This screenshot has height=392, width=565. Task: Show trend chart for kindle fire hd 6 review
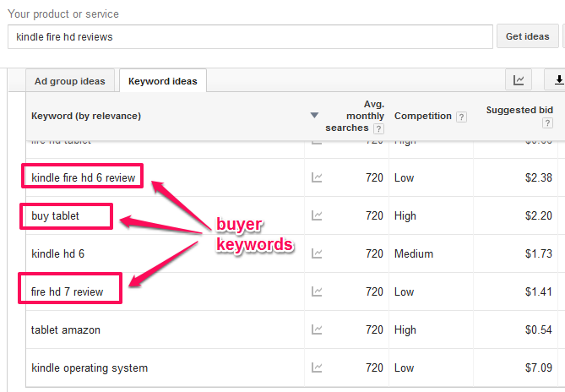pos(317,177)
